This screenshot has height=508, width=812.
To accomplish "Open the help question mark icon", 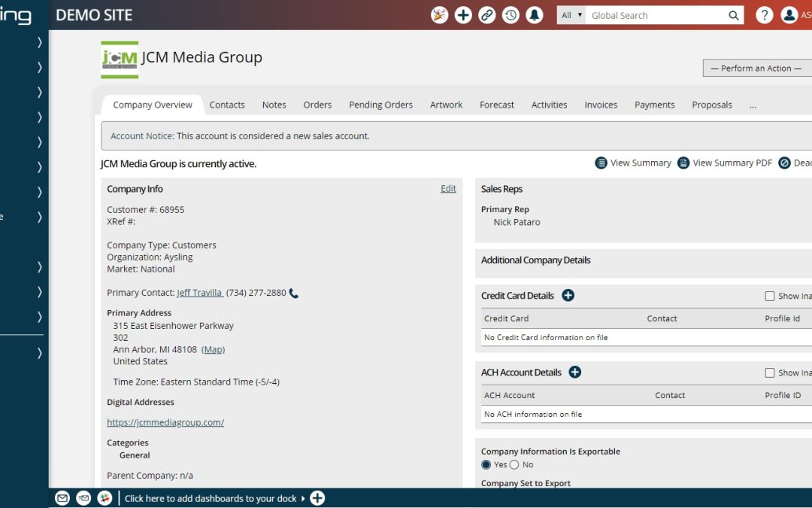I will tap(765, 15).
